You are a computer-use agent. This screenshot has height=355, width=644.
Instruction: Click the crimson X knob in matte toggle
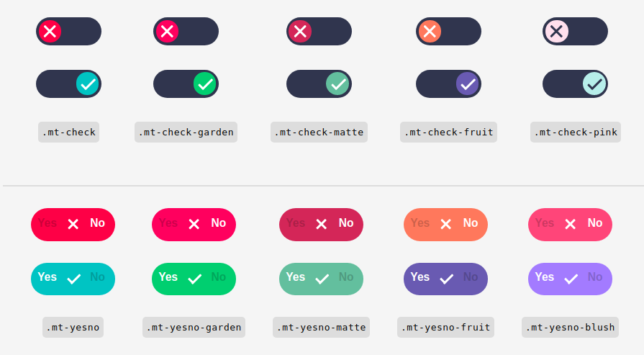pos(300,31)
